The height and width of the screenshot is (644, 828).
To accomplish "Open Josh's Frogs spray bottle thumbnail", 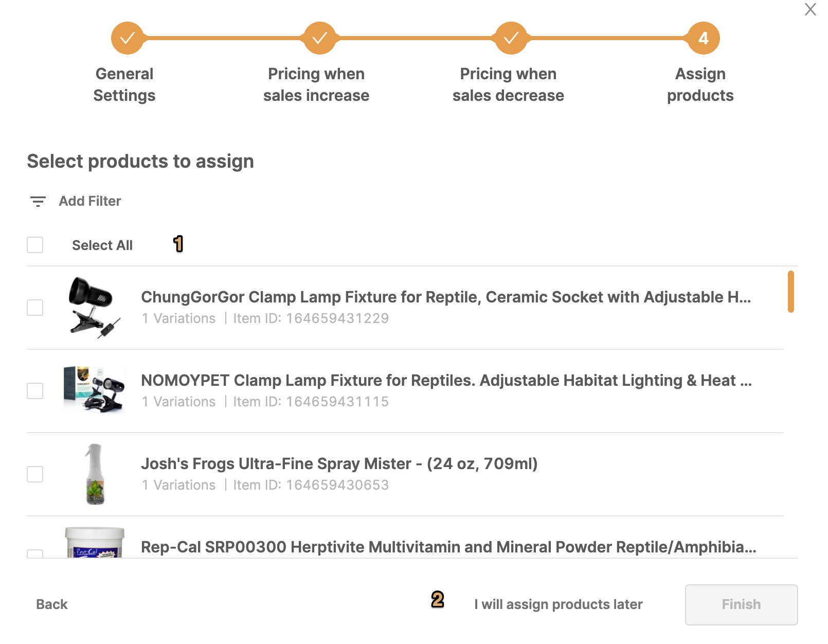I will click(x=95, y=474).
